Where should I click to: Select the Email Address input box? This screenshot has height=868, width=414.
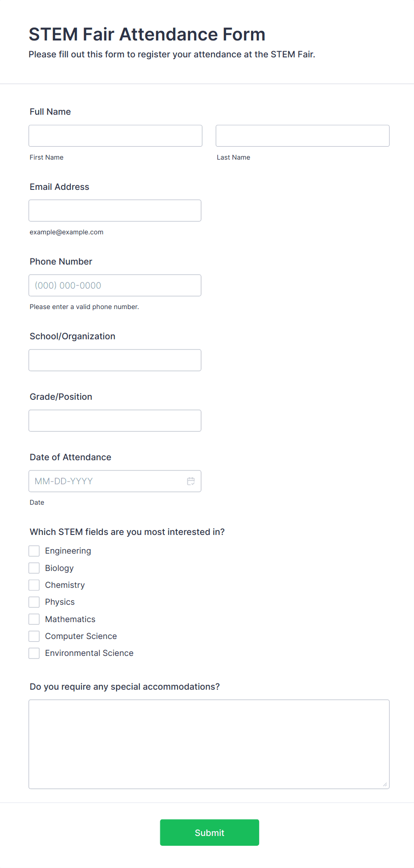click(x=115, y=210)
